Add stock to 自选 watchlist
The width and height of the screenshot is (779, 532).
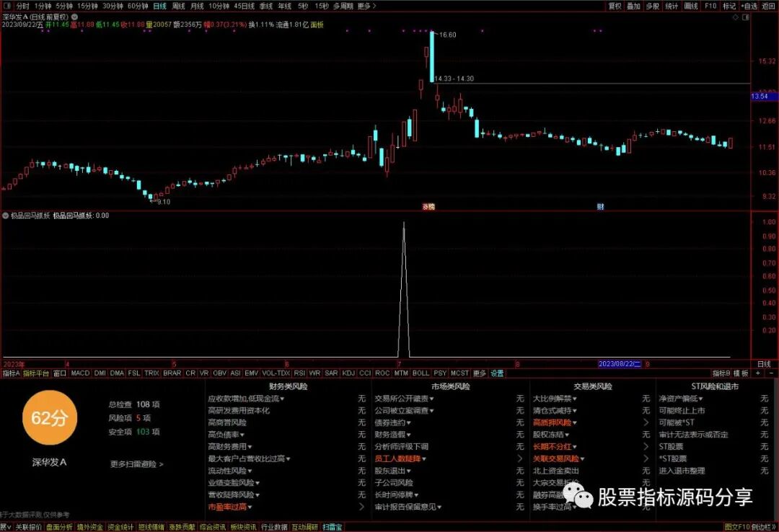tap(749, 6)
